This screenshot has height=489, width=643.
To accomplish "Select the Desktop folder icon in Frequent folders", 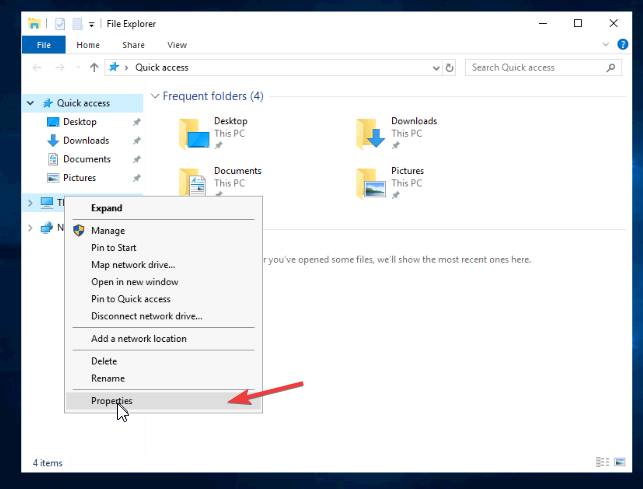I will click(194, 133).
